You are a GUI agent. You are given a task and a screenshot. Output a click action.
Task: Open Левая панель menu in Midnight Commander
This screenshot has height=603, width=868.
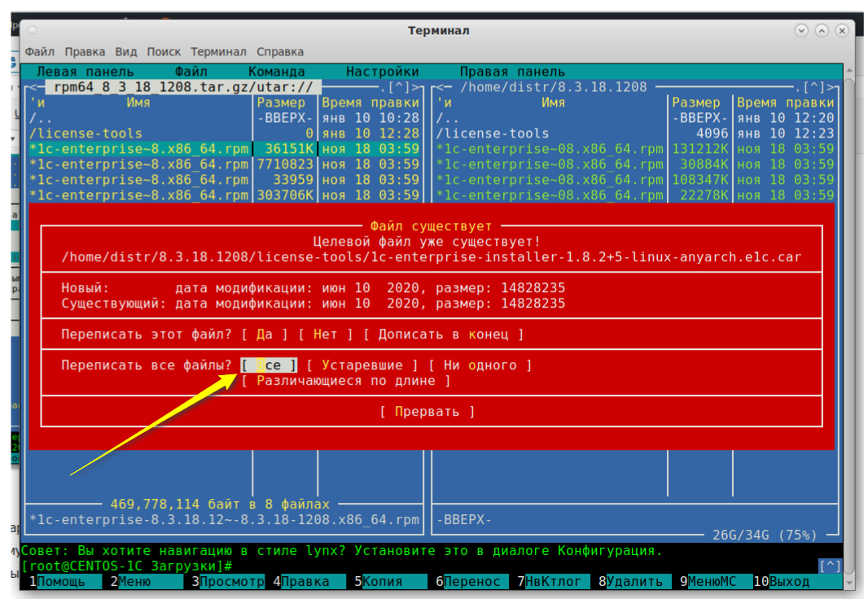(85, 72)
